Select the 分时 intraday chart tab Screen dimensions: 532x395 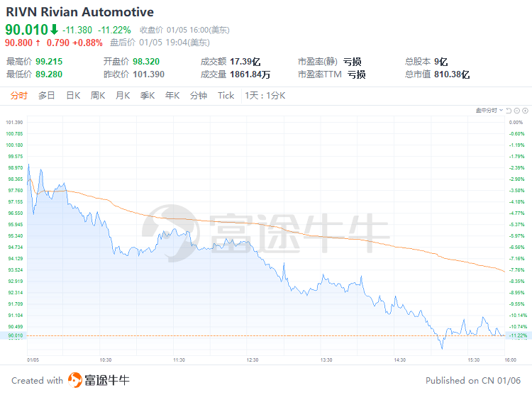tap(18, 96)
